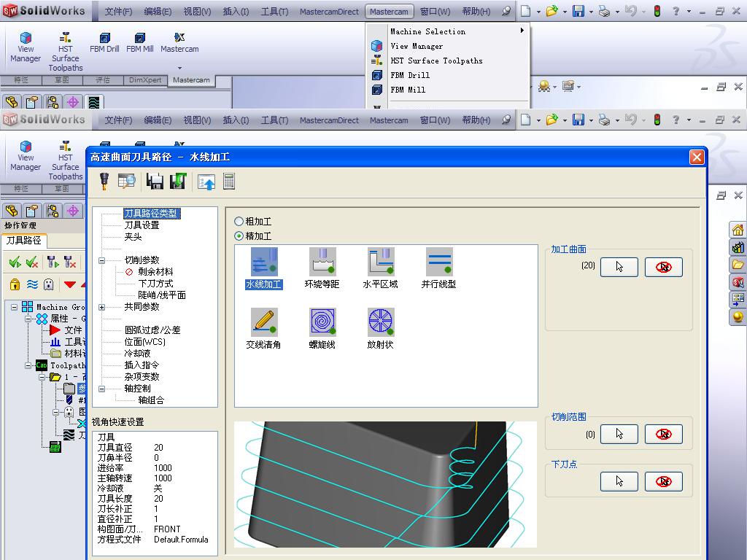Click the highlighted Mastercam menu bar button
This screenshot has height=560, width=747.
[x=389, y=12]
